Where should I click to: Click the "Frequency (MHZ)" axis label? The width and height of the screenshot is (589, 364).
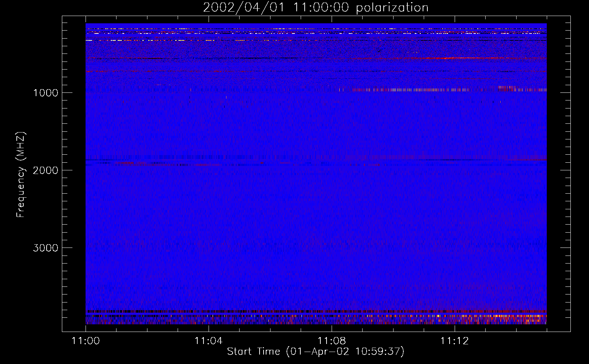[x=21, y=175]
